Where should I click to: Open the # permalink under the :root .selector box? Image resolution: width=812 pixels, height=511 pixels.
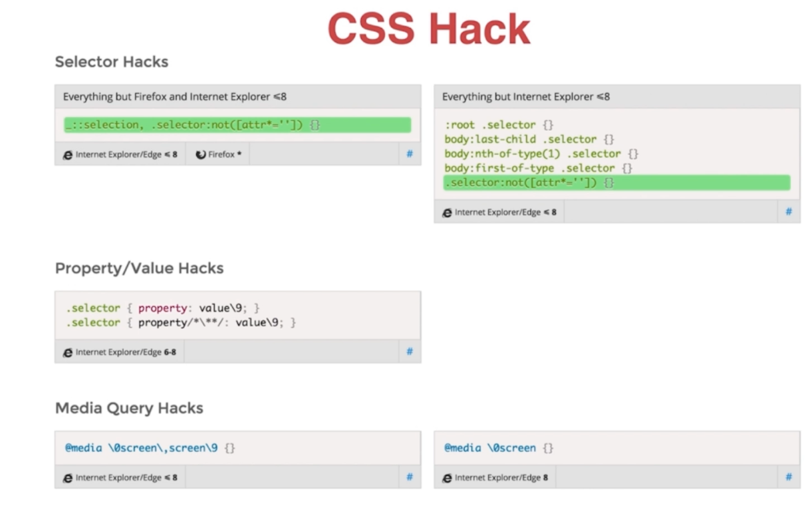(788, 212)
